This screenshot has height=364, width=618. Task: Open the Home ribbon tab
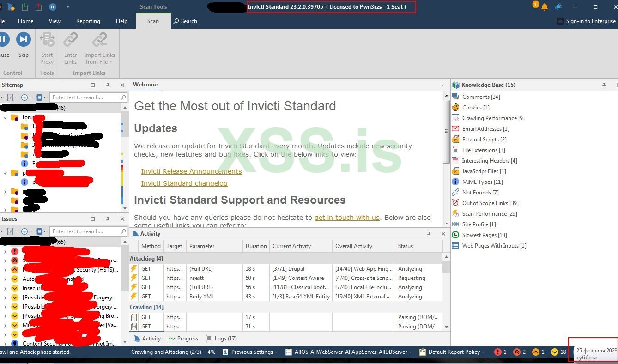click(25, 21)
